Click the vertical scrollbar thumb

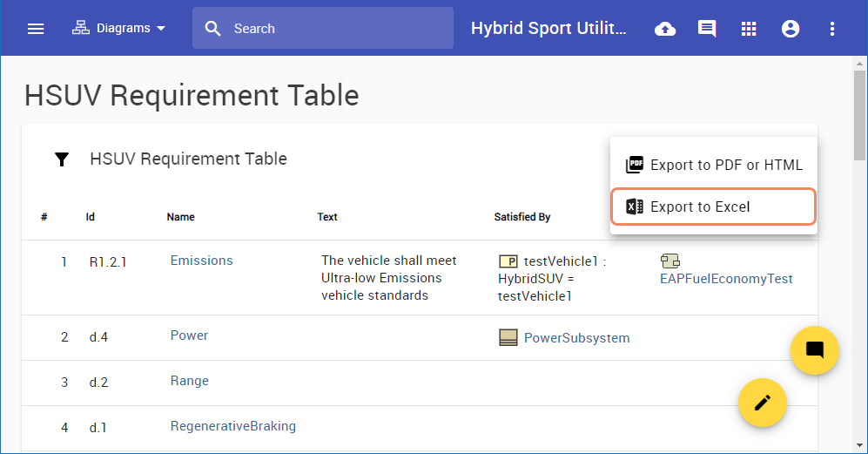(859, 113)
